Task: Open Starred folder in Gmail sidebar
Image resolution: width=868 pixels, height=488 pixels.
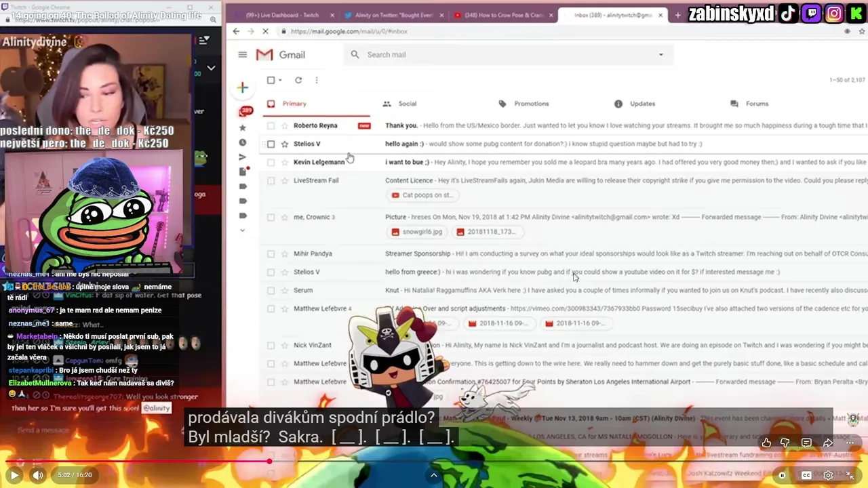Action: coord(243,128)
